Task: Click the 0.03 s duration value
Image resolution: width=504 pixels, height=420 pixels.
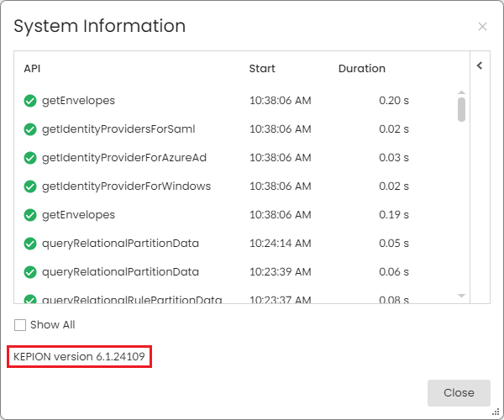Action: click(x=394, y=158)
